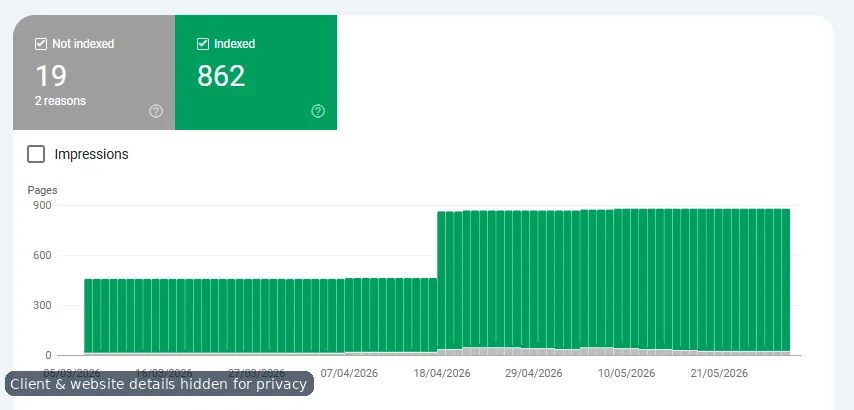Open help icon on Not indexed card
854x410 pixels.
coord(156,111)
